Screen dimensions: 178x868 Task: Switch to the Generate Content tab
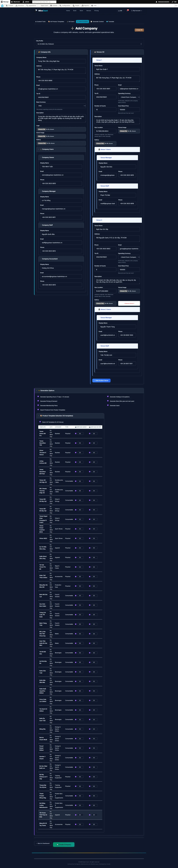coord(97,22)
